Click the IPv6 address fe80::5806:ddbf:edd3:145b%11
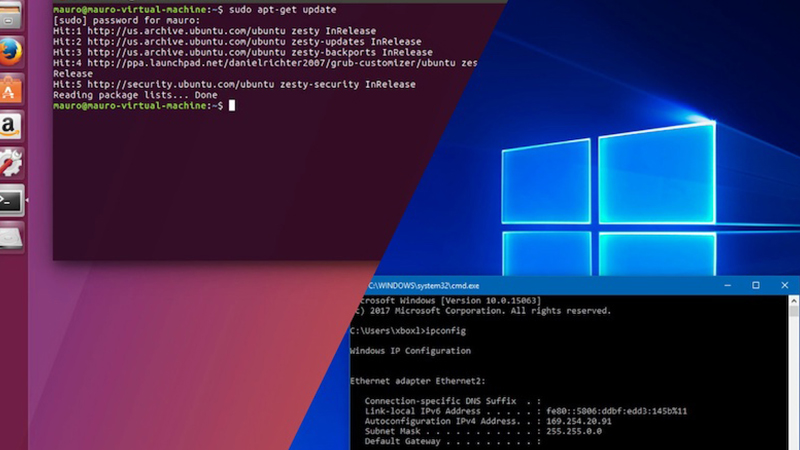 coord(617,411)
